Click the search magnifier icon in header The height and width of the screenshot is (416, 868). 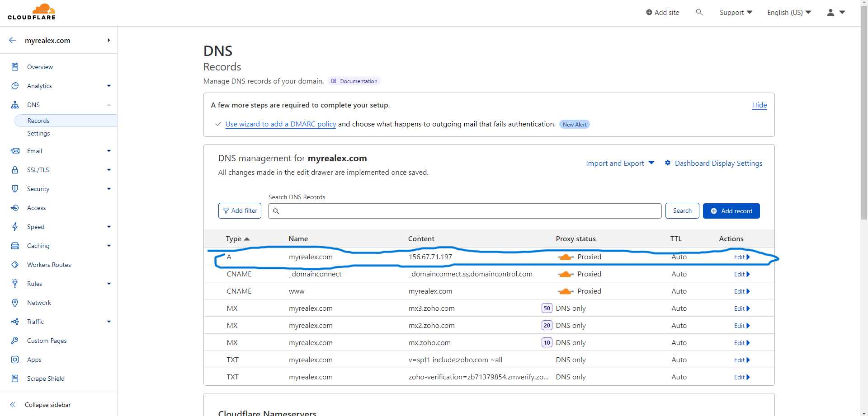point(699,12)
